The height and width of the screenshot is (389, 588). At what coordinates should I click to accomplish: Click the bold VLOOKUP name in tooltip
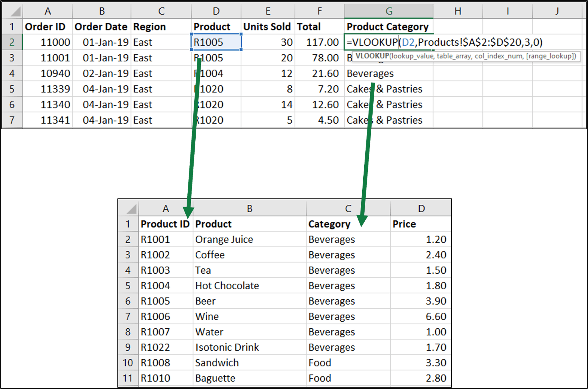click(372, 56)
